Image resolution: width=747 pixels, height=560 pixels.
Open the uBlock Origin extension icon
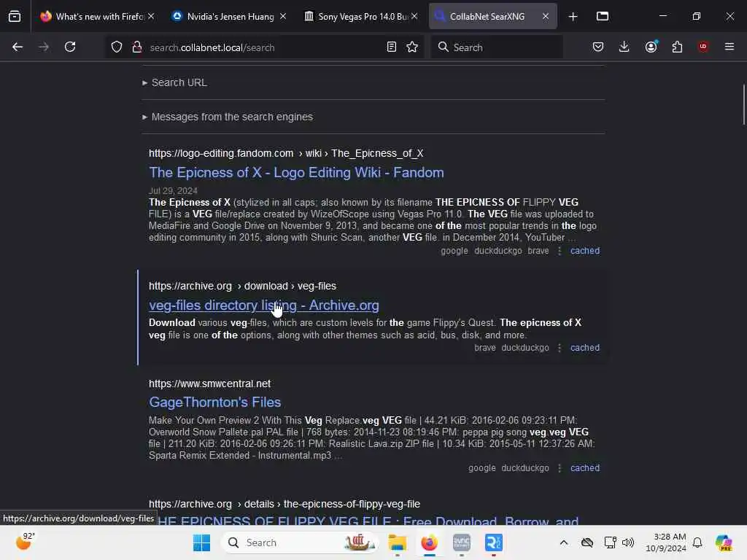[x=703, y=47]
